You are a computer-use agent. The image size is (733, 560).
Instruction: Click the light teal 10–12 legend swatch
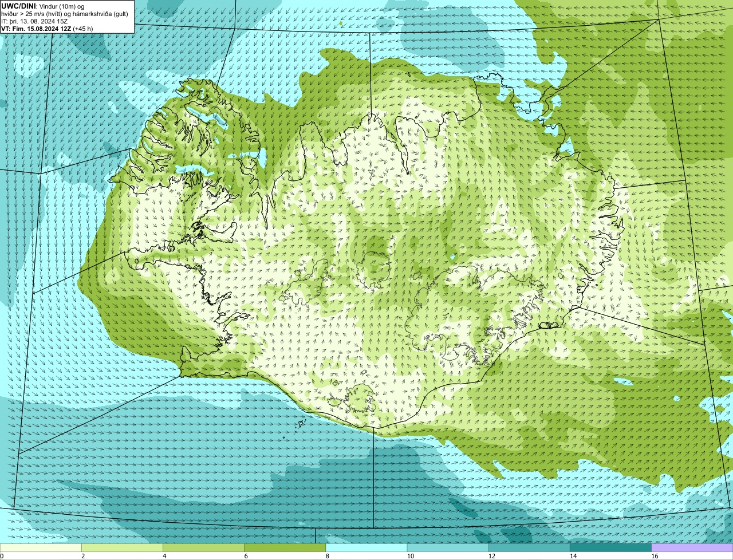pyautogui.click(x=448, y=547)
